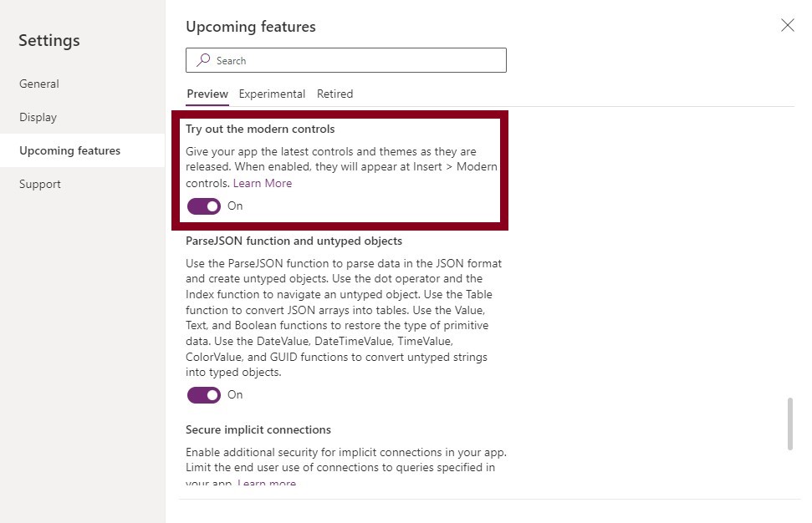The width and height of the screenshot is (812, 523).
Task: Disable the Try out the modern controls toggle
Action: click(x=203, y=206)
